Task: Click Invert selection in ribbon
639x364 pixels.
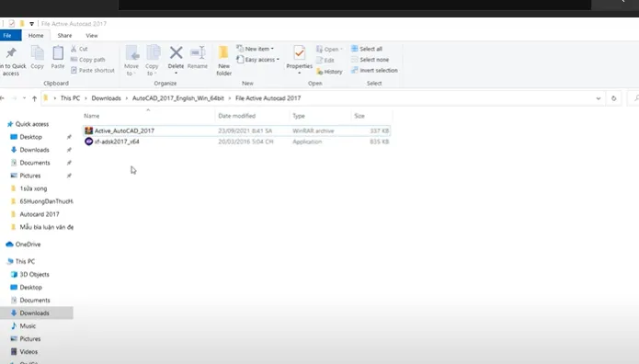Action: pyautogui.click(x=374, y=70)
